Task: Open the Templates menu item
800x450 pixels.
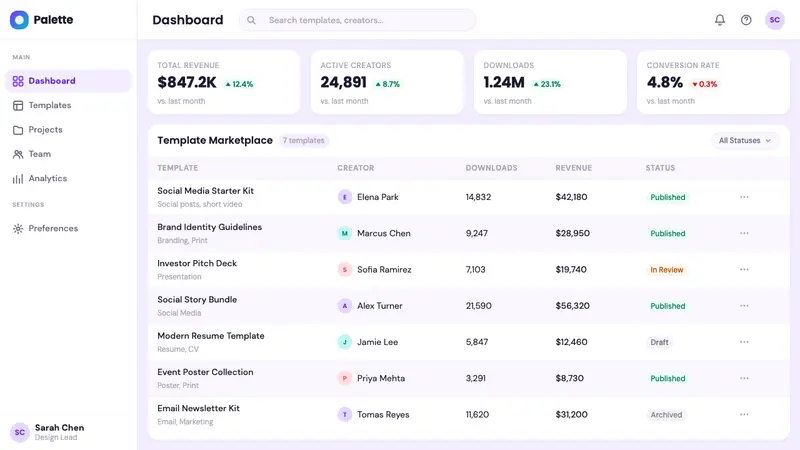Action: click(68, 106)
